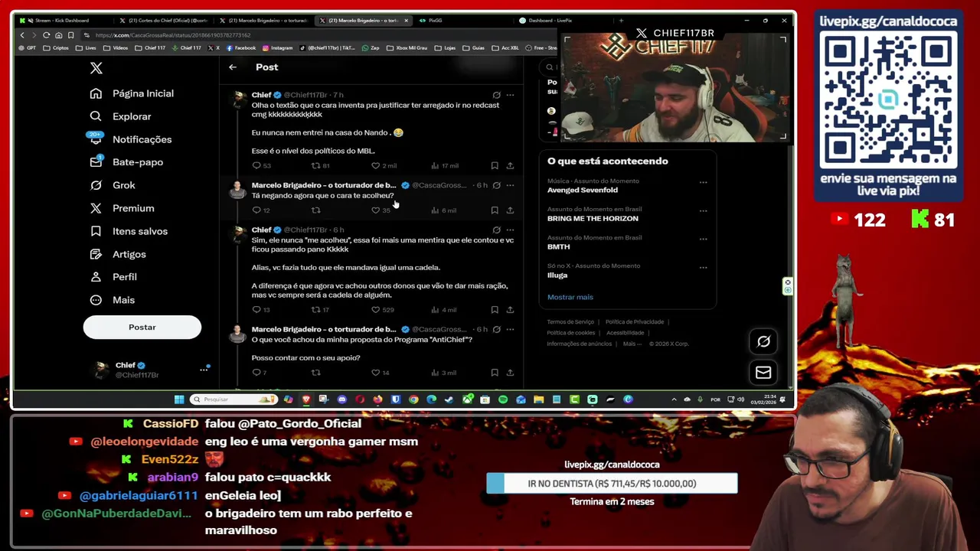Open Perfil in the sidebar
Screen dimensions: 980x551
(113, 277)
